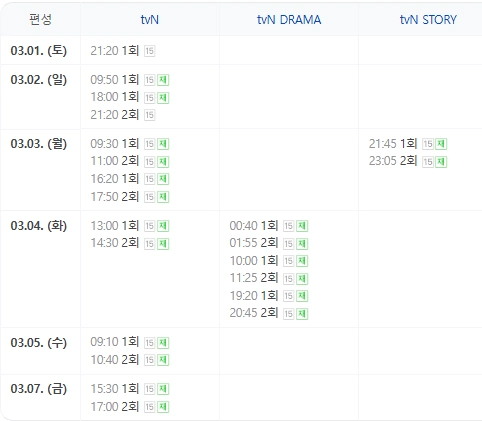Select the 03.02. (일) date row label

pyautogui.click(x=39, y=80)
